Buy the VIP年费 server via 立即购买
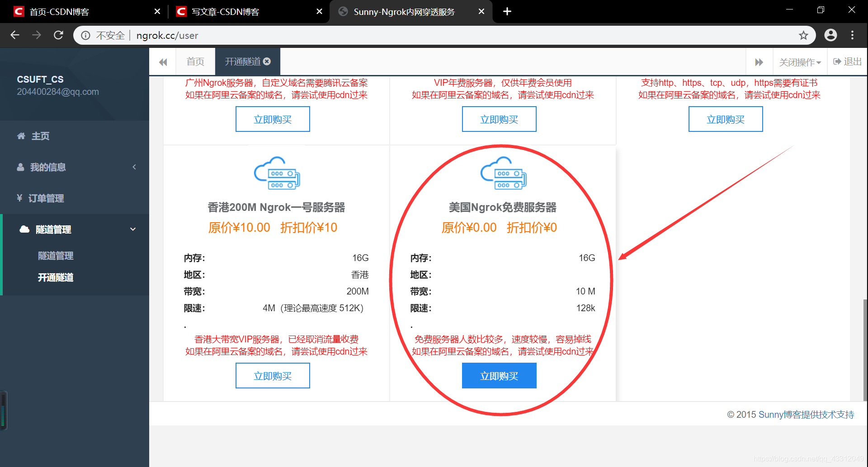Viewport: 868px width, 467px height. coord(499,119)
